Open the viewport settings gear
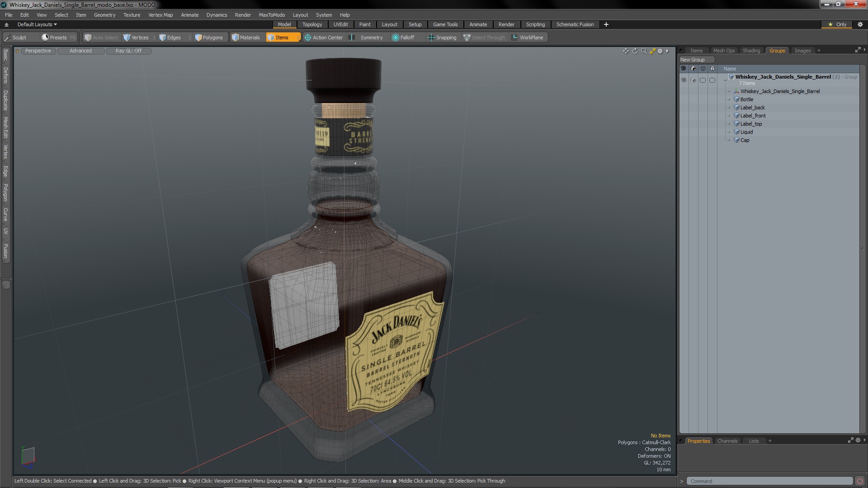Viewport: 868px width, 488px height. point(660,51)
